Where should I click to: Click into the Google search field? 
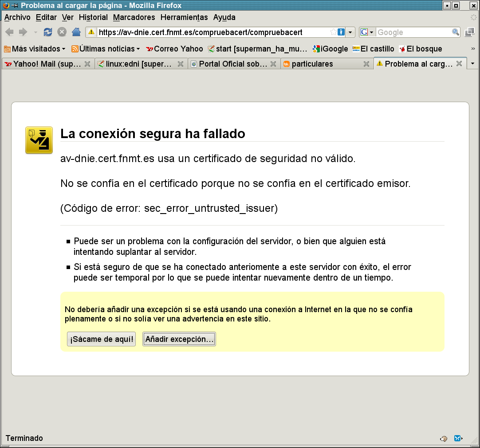click(413, 32)
